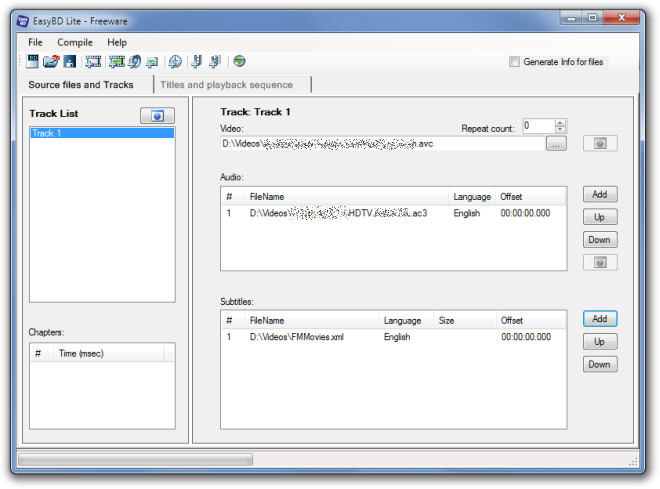Screen dimensions: 660x489
Task: Open the File menu
Action: (x=35, y=42)
